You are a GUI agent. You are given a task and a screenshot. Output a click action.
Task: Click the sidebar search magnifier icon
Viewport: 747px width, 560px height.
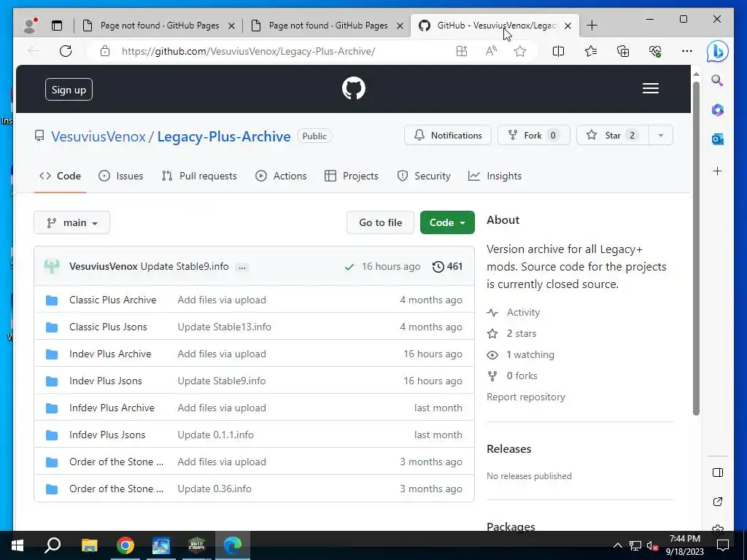click(718, 80)
